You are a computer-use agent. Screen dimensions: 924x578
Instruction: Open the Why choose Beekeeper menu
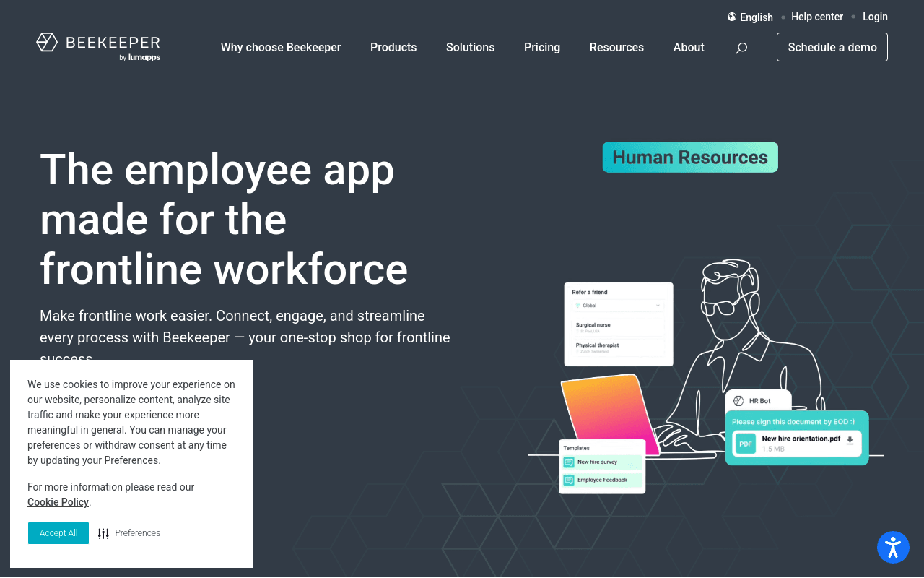(281, 47)
